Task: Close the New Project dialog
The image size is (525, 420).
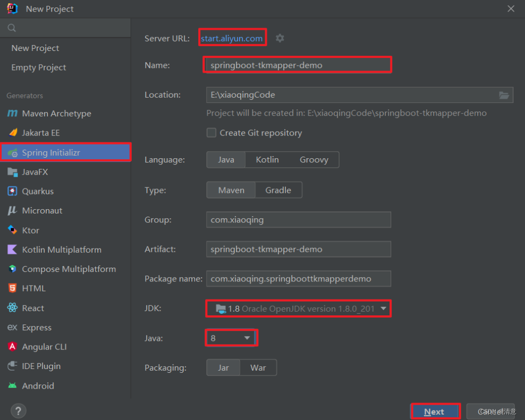Action: tap(511, 8)
